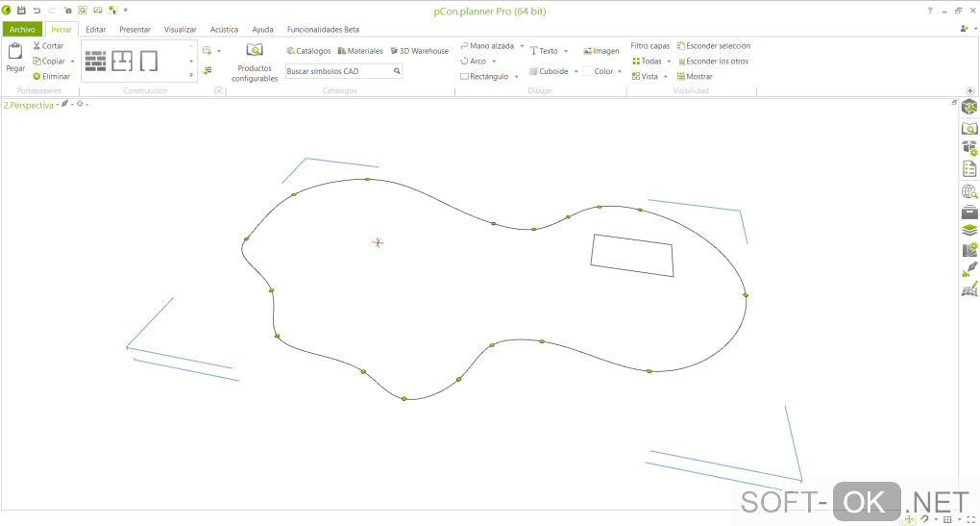Open the Color dropdown arrow
This screenshot has height=526, width=980.
point(620,71)
